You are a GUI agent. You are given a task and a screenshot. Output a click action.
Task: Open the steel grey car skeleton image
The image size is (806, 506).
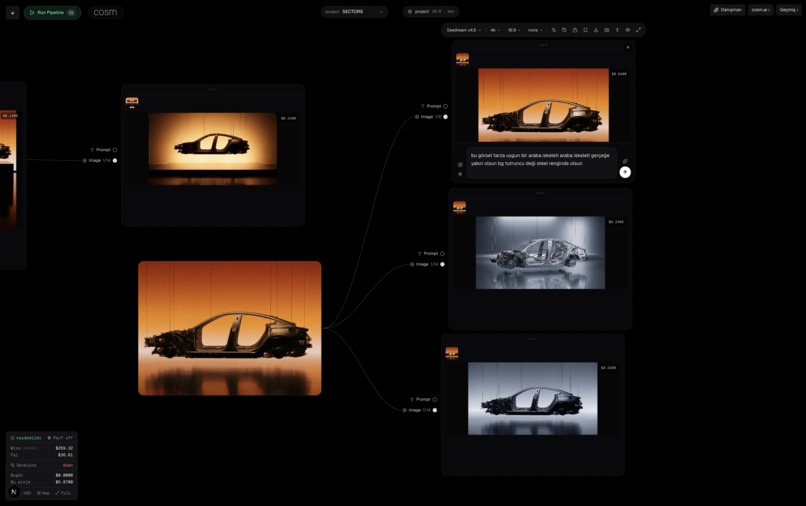533,399
